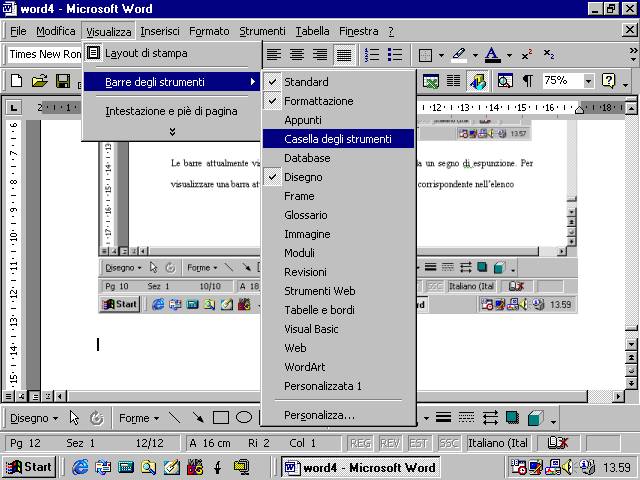Enable the WordArt toolbar
Screen dimensions: 640x480
pos(338,367)
